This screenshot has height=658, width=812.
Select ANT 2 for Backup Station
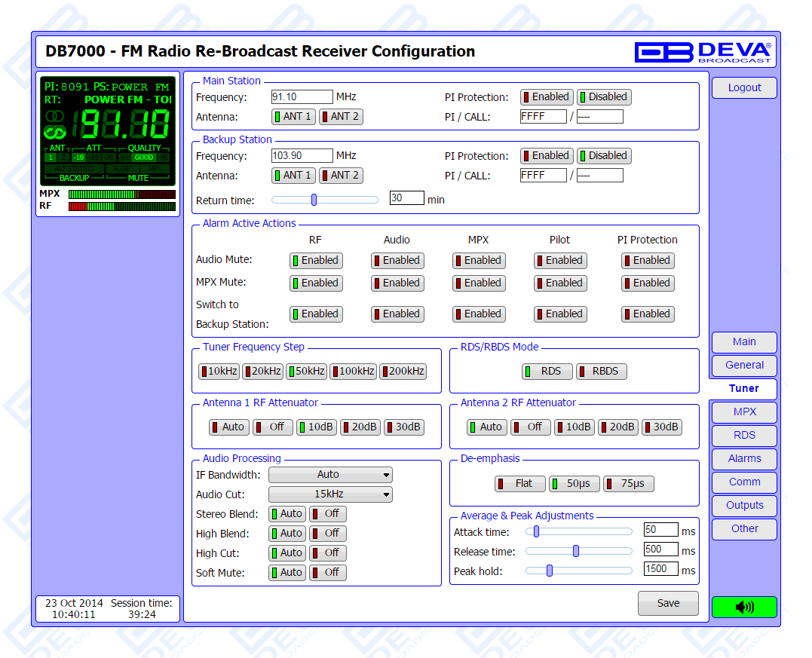pyautogui.click(x=340, y=176)
